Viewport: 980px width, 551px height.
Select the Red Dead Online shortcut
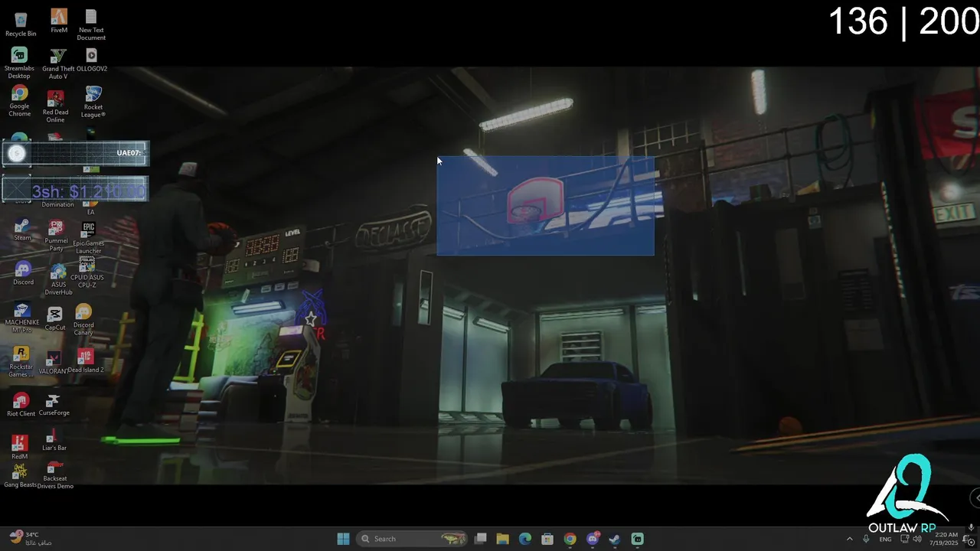click(55, 106)
